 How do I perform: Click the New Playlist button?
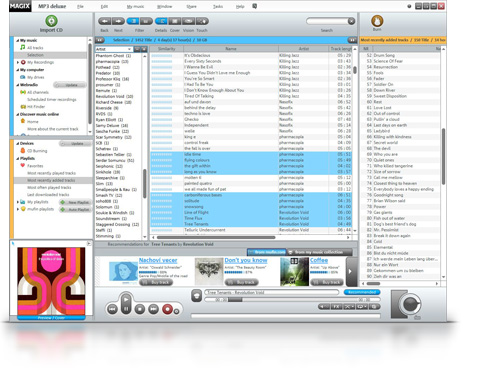tap(76, 202)
